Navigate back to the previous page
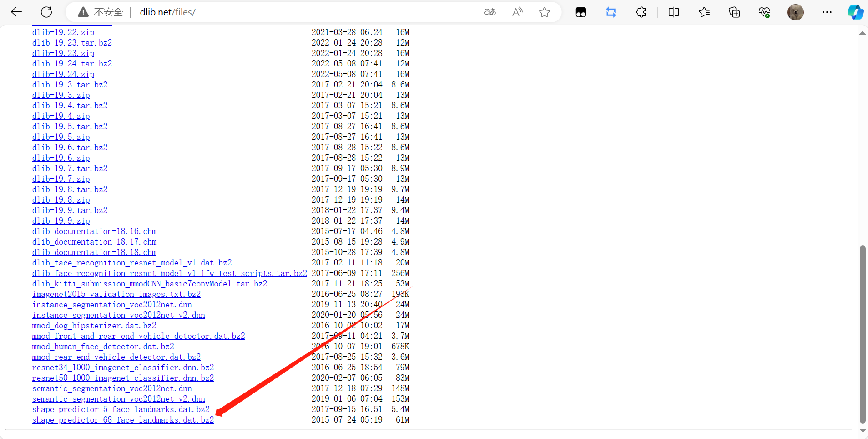 point(16,12)
